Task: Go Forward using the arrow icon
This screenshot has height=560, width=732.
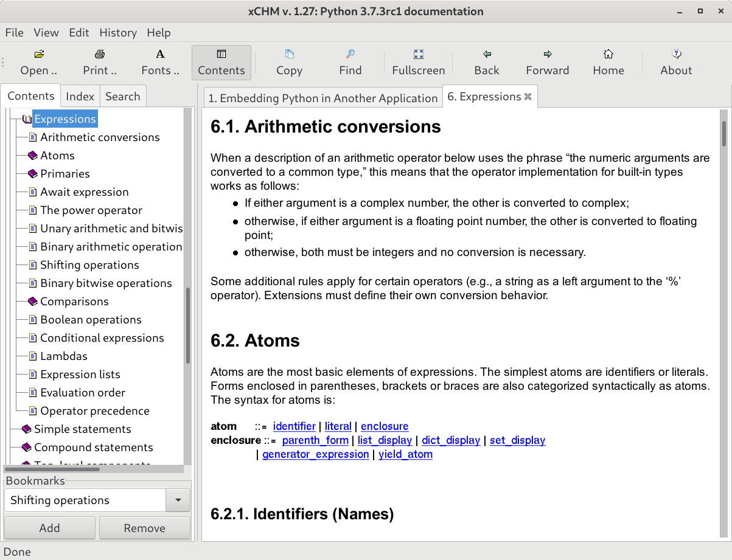Action: 548,55
